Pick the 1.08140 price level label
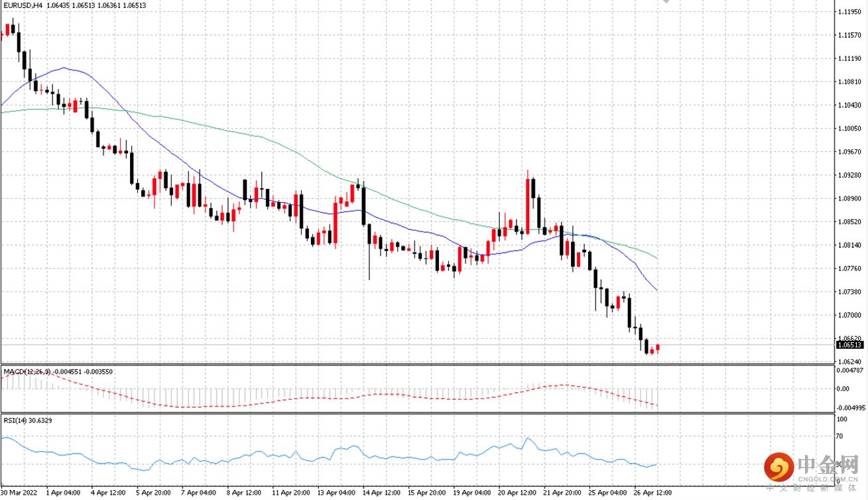This screenshot has height=500, width=868. click(849, 245)
